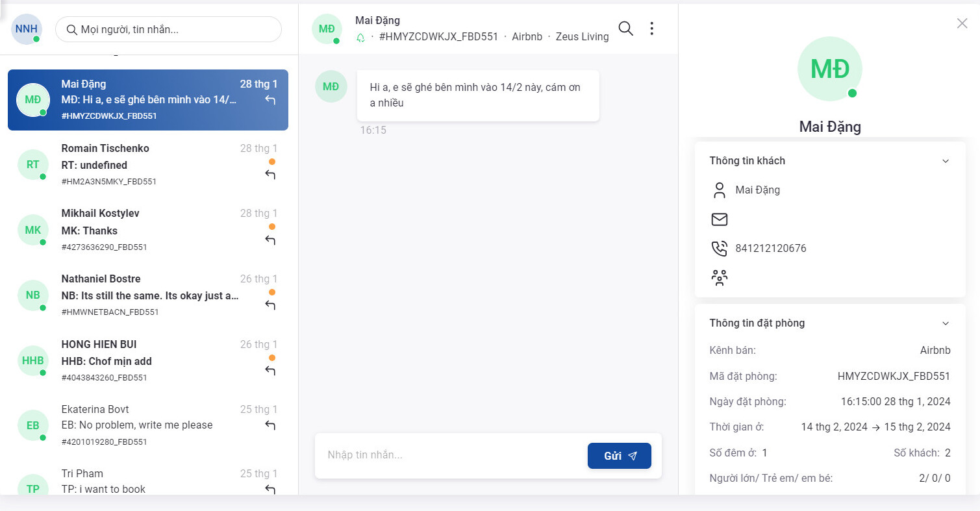Click the large MĐ profile avatar
This screenshot has width=980, height=511.
[x=829, y=69]
